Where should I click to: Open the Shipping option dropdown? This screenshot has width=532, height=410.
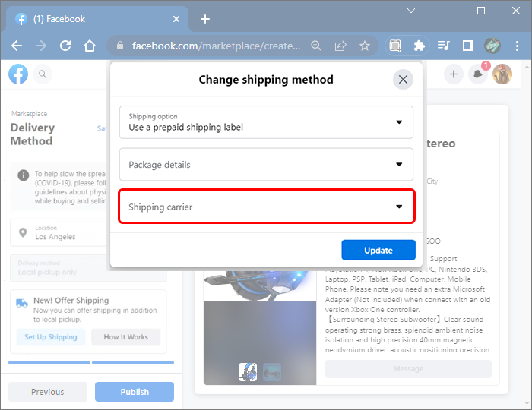point(266,122)
